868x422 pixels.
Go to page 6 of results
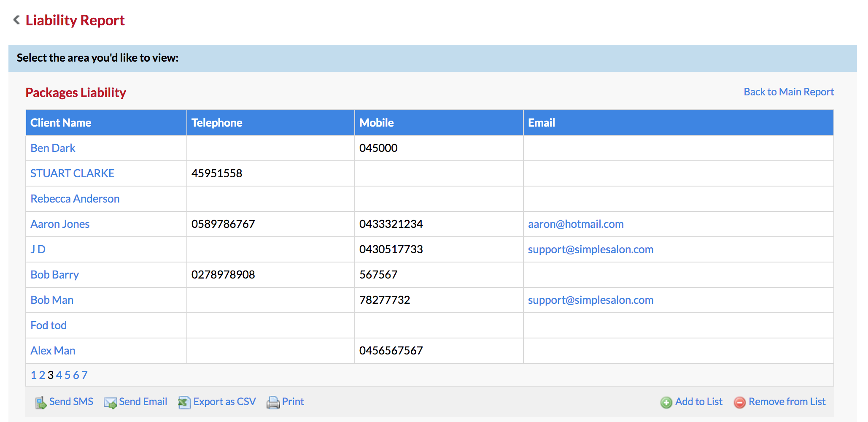76,375
